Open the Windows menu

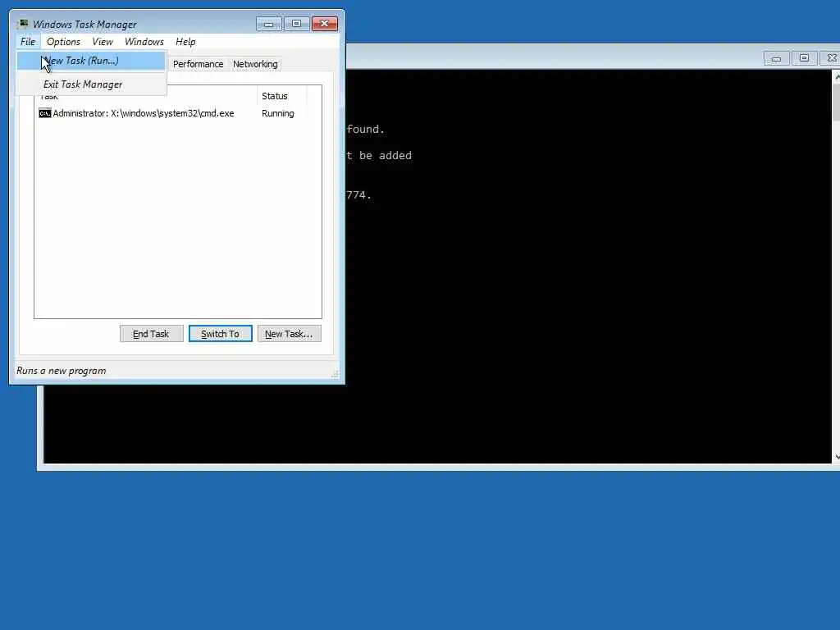144,42
